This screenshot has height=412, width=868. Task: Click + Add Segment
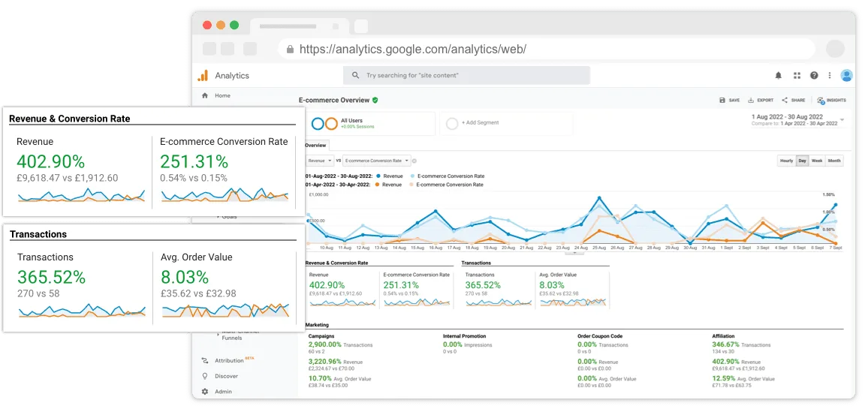480,123
